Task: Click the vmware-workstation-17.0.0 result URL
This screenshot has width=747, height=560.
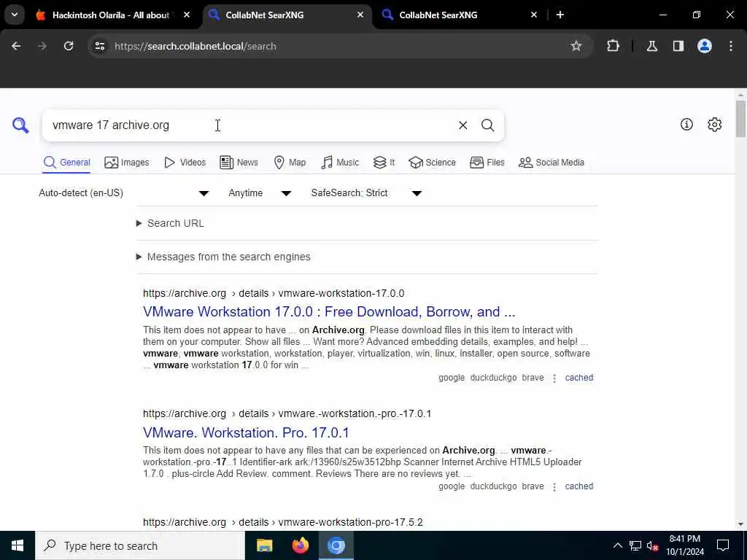Action: [274, 293]
